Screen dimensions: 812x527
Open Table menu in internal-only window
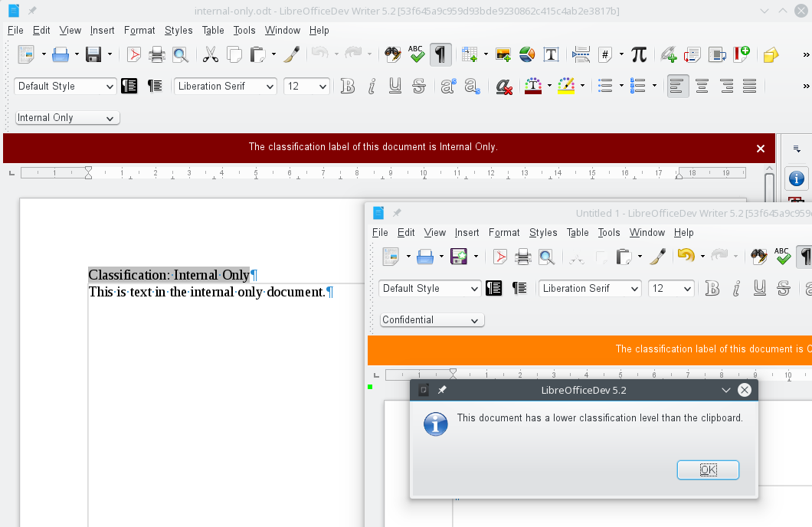coord(213,31)
